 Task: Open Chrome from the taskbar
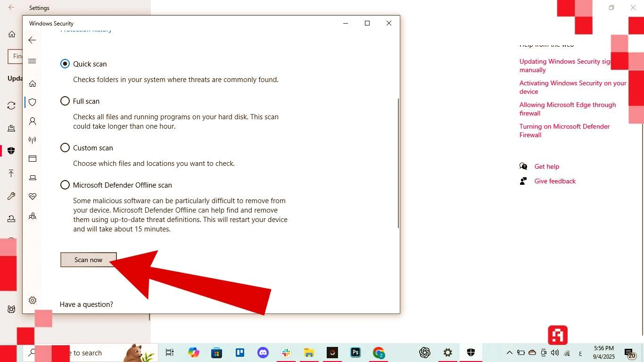pos(379,353)
